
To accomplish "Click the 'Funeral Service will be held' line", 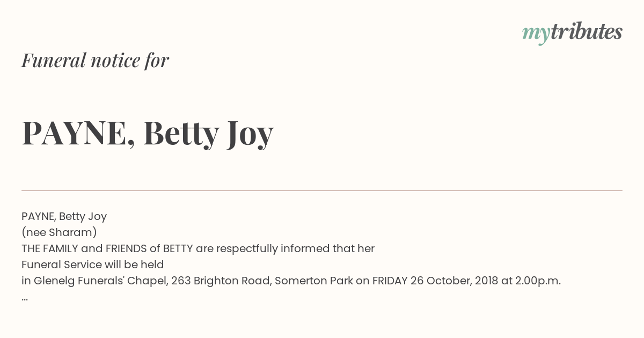I will [x=92, y=264].
